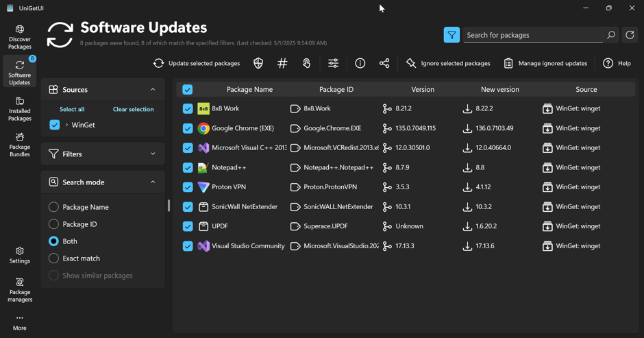The width and height of the screenshot is (644, 338).
Task: Toggle the select-all packages header checkbox
Action: coord(187,90)
